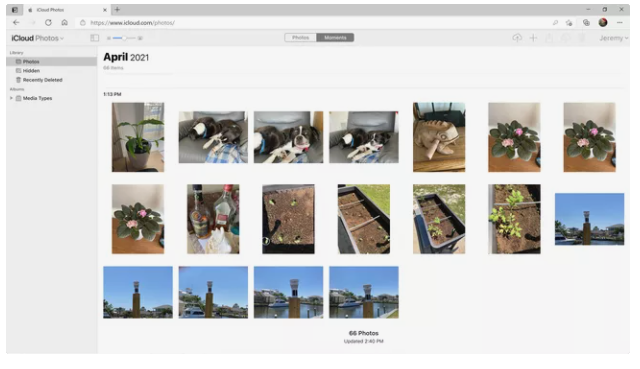This screenshot has width=640, height=369.
Task: Open the Hidden library folder
Action: coord(51,71)
